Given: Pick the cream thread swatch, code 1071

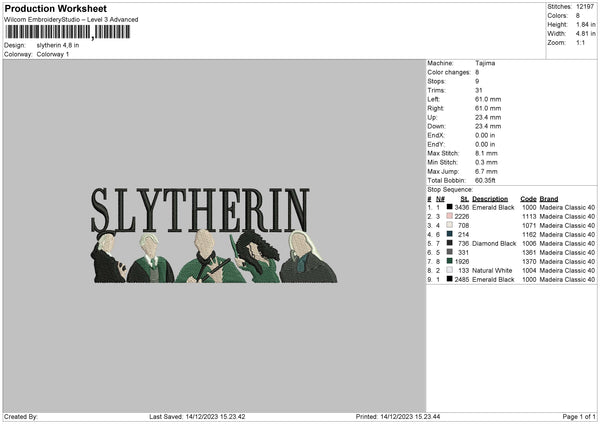Looking at the screenshot, I should point(449,225).
